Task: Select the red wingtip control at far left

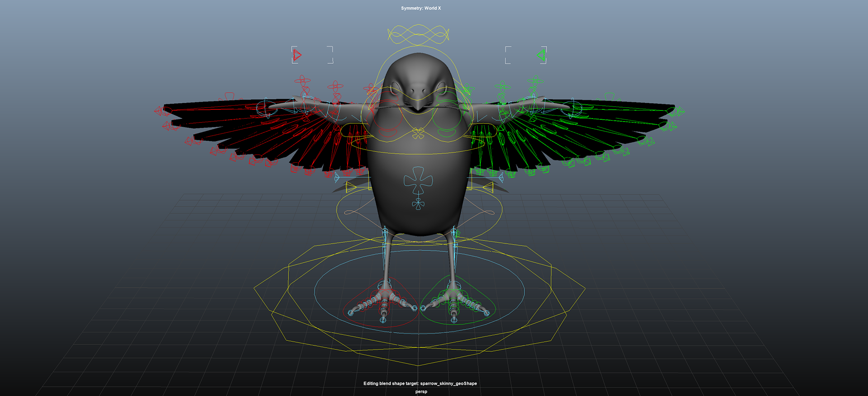Action: (x=159, y=111)
